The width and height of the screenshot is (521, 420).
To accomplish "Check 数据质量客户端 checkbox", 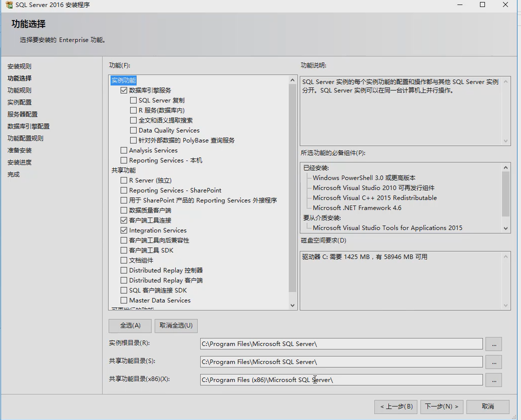I will pyautogui.click(x=124, y=210).
